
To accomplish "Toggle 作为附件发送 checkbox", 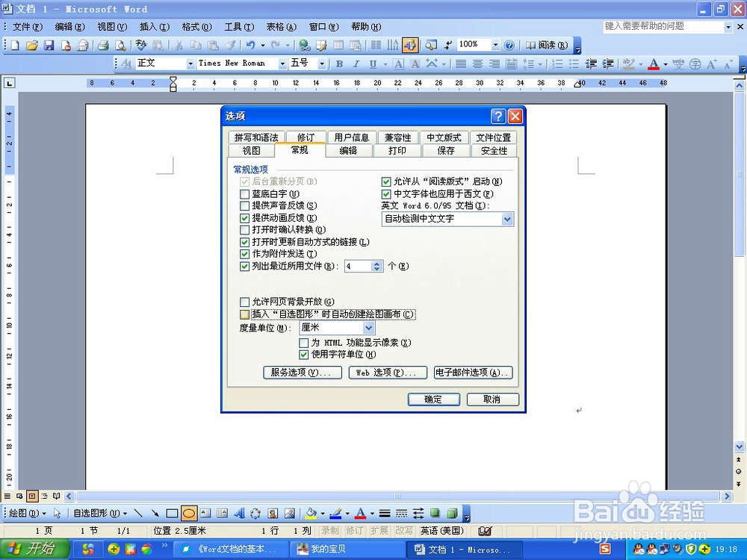I will click(245, 255).
